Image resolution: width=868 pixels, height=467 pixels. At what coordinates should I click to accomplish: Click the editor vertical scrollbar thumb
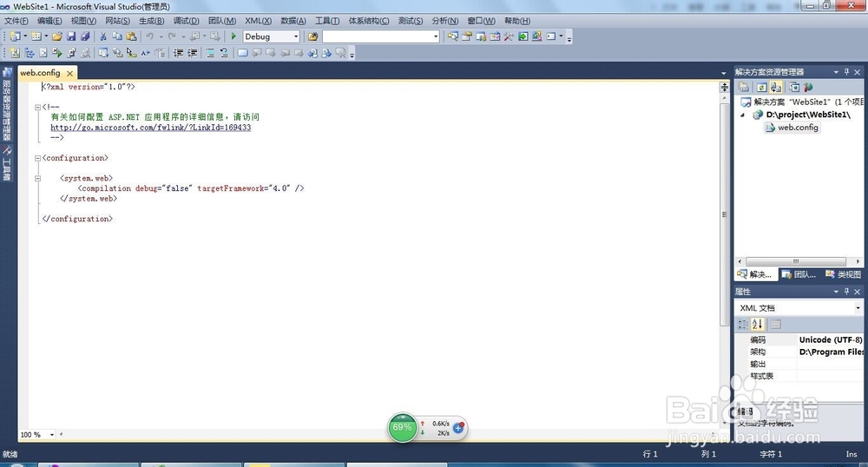click(x=724, y=214)
